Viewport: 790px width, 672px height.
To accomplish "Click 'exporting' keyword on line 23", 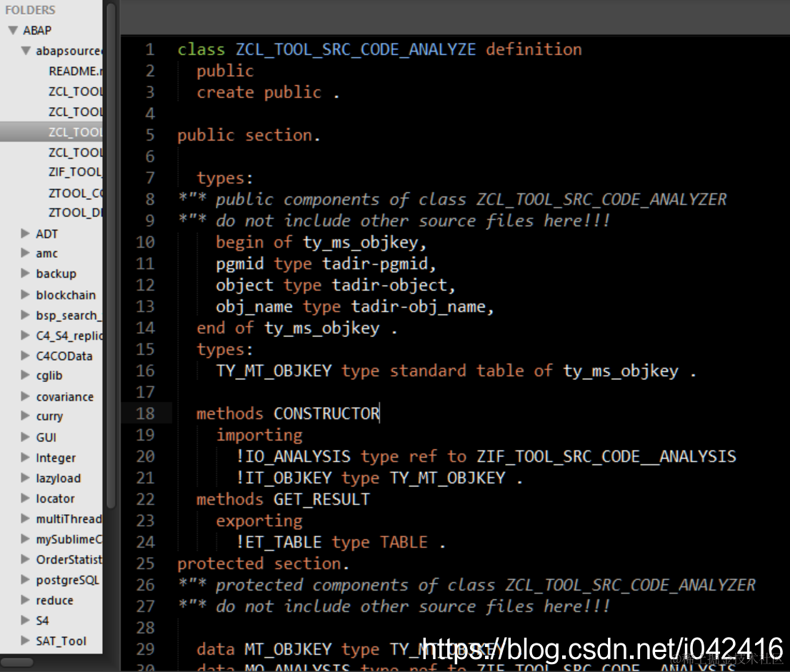I will click(x=259, y=521).
